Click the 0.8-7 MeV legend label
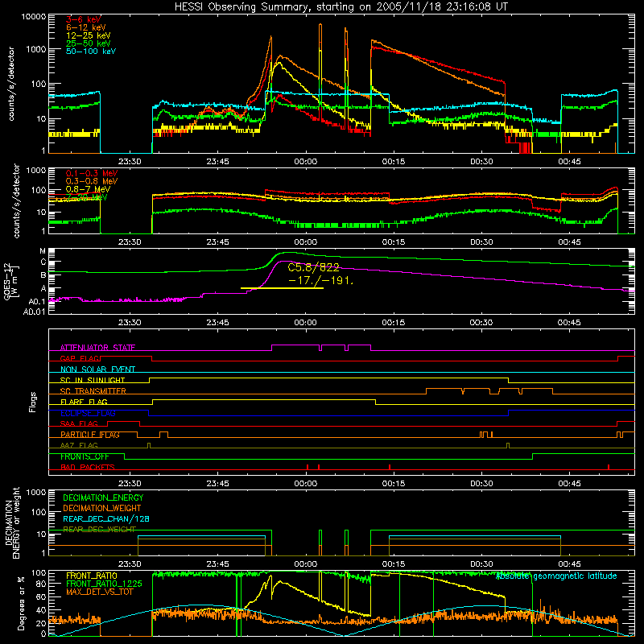The height and width of the screenshot is (644, 644). 88,189
